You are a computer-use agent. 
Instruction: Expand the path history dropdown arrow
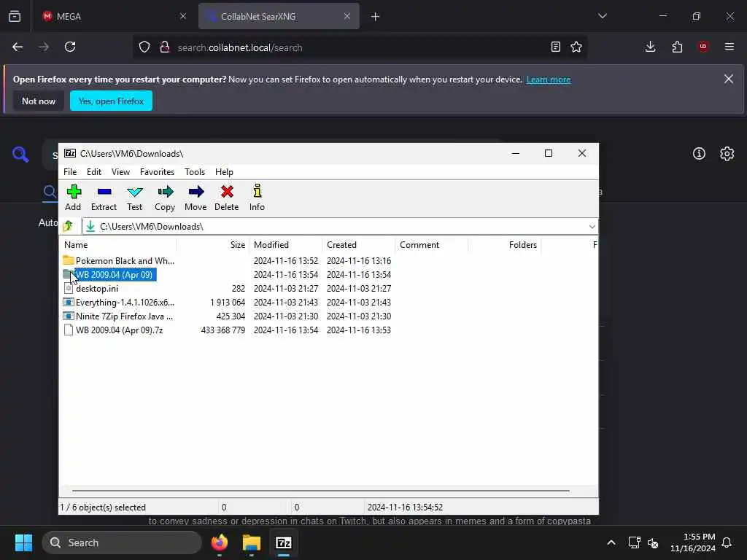(x=592, y=227)
